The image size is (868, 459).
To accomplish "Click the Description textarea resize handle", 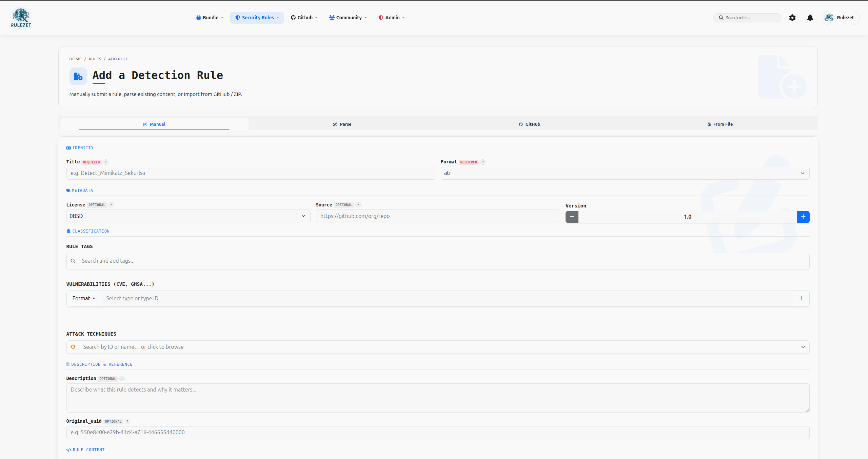I will [x=807, y=410].
